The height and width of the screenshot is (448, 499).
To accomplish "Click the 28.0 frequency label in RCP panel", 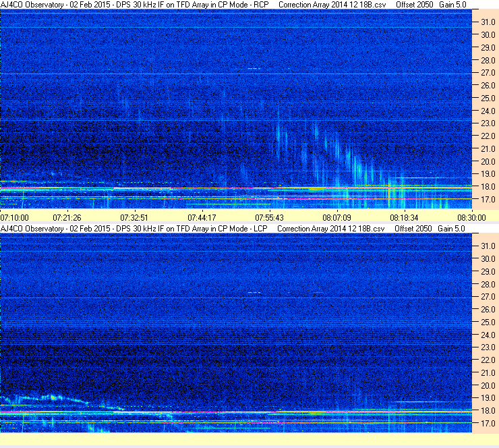I will 488,61.
